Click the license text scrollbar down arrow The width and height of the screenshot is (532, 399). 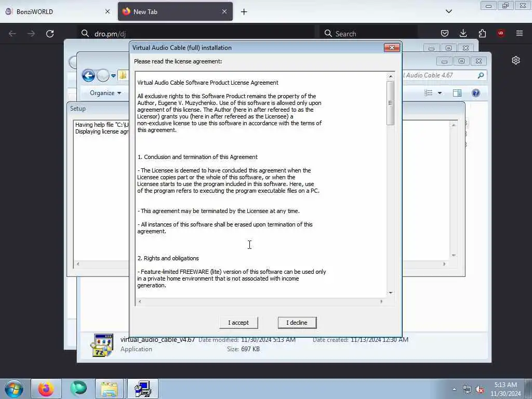pos(391,292)
